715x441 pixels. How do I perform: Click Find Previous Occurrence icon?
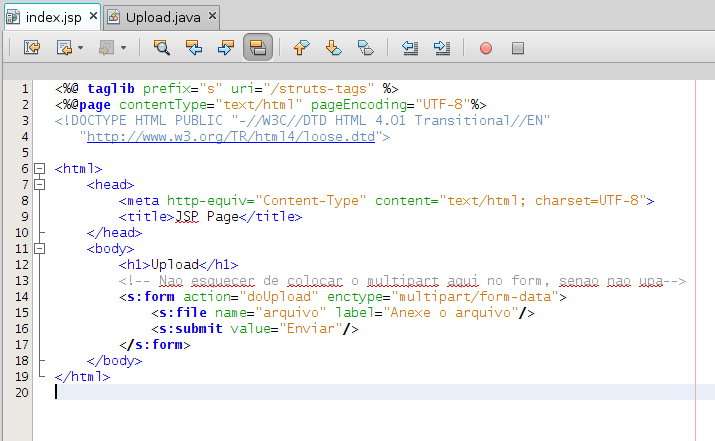(194, 47)
